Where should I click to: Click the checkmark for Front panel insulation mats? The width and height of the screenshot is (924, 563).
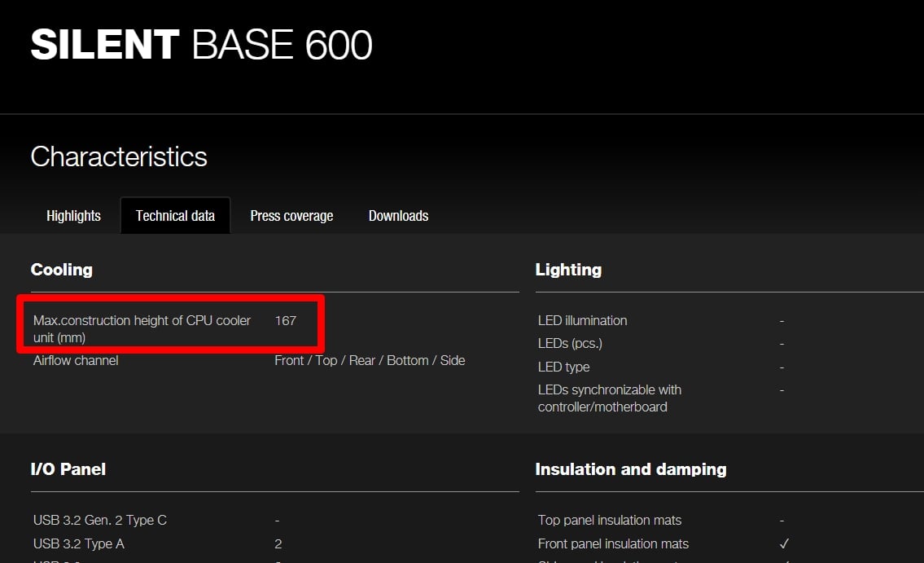click(x=784, y=543)
